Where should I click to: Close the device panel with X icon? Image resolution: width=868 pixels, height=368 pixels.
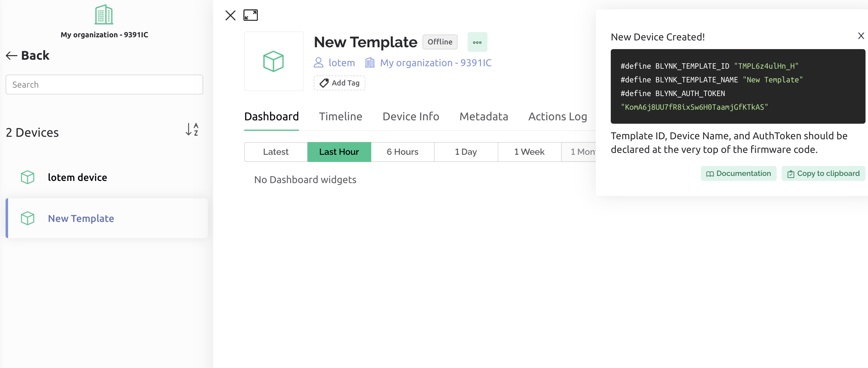tap(231, 15)
